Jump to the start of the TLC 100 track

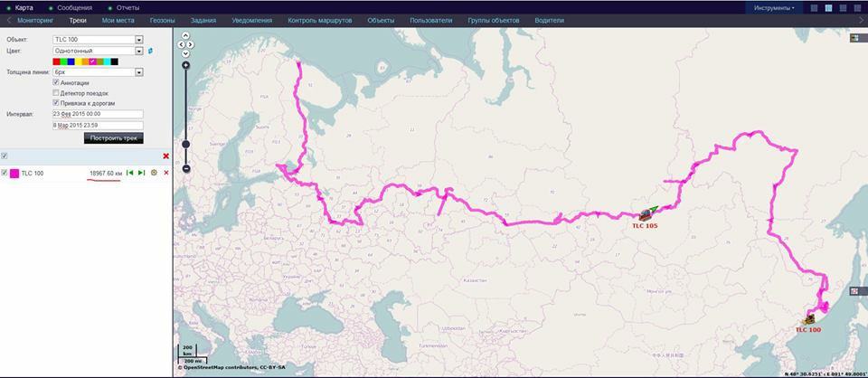130,173
